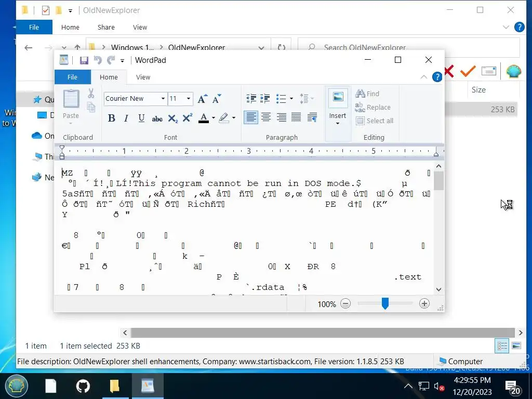Toggle subscript formatting
The image size is (532, 399).
172,118
